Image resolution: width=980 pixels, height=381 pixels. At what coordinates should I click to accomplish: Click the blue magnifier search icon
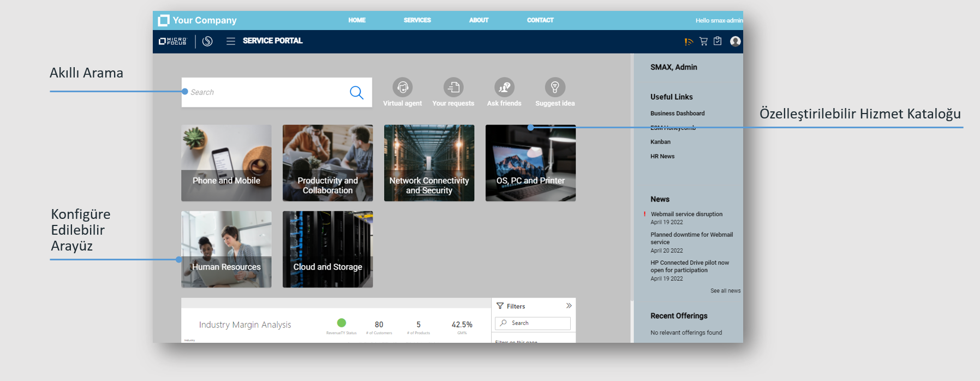356,92
